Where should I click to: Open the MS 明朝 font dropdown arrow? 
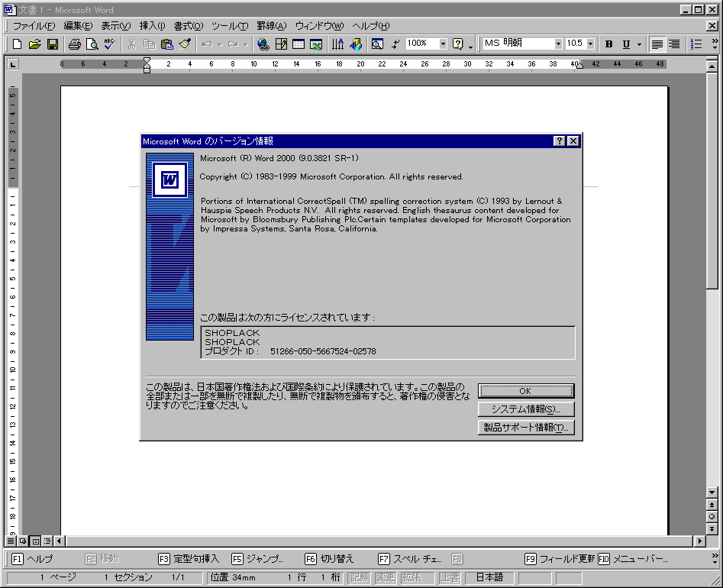(558, 44)
